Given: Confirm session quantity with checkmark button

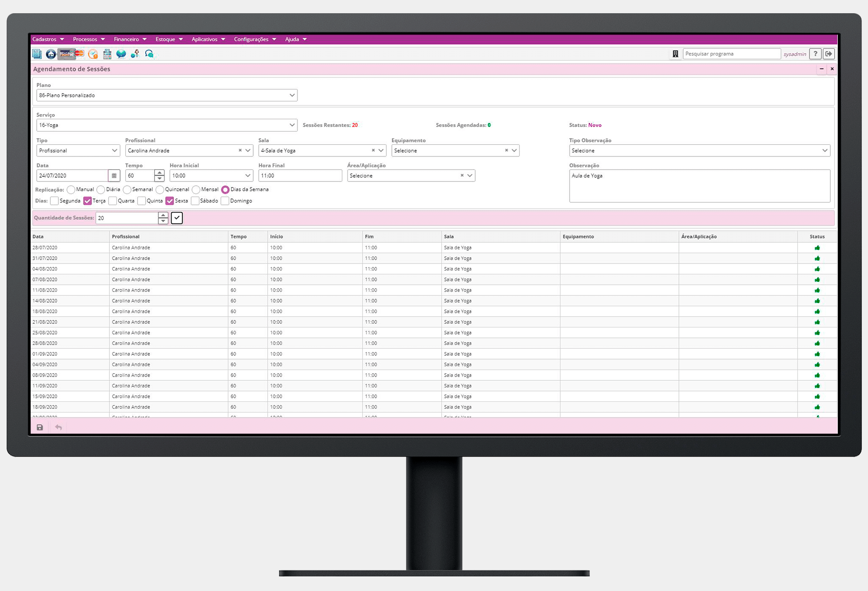Looking at the screenshot, I should (x=177, y=218).
